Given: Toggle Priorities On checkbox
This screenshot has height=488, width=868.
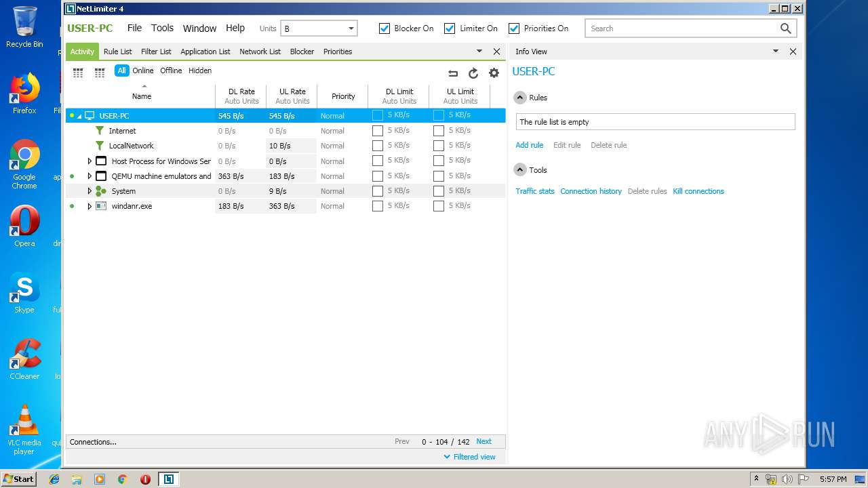Looking at the screenshot, I should pos(514,28).
